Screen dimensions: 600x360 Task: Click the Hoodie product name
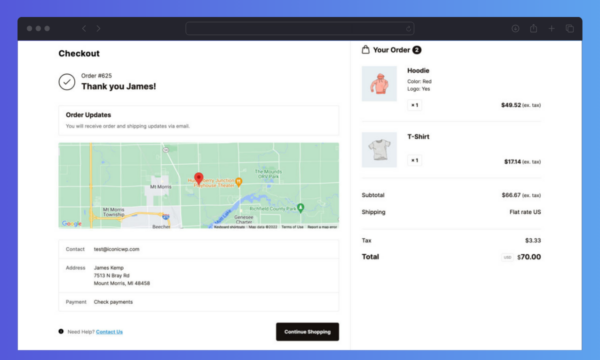pyautogui.click(x=418, y=70)
